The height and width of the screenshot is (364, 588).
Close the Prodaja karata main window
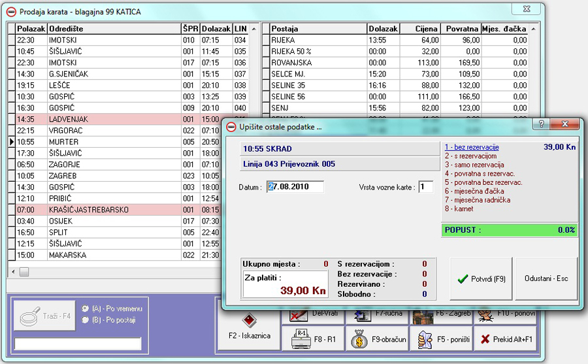click(x=527, y=9)
